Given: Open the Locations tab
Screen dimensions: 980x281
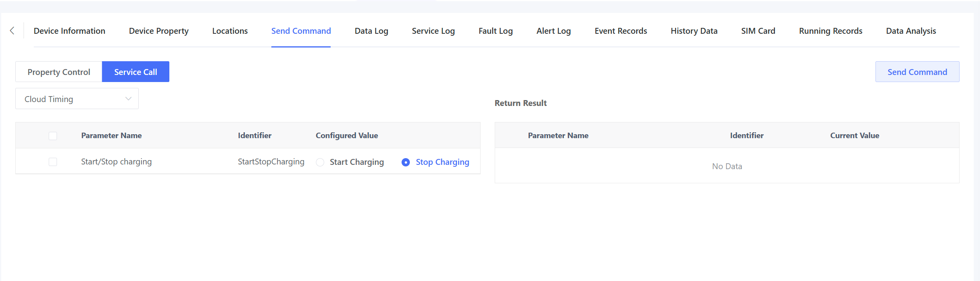Looking at the screenshot, I should (230, 31).
